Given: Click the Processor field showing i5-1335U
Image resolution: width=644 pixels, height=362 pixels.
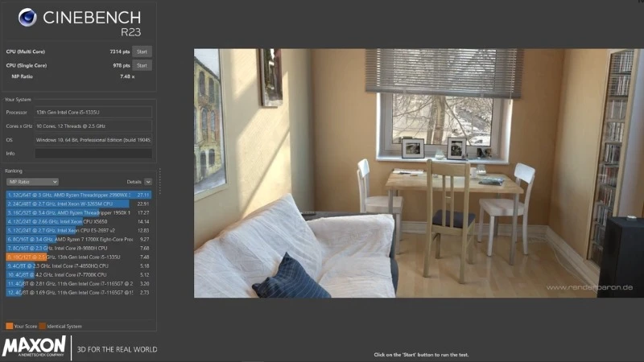Looking at the screenshot, I should coord(93,112).
